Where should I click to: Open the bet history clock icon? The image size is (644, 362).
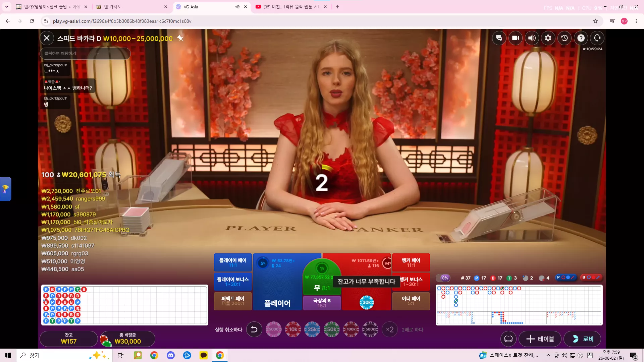tap(565, 38)
